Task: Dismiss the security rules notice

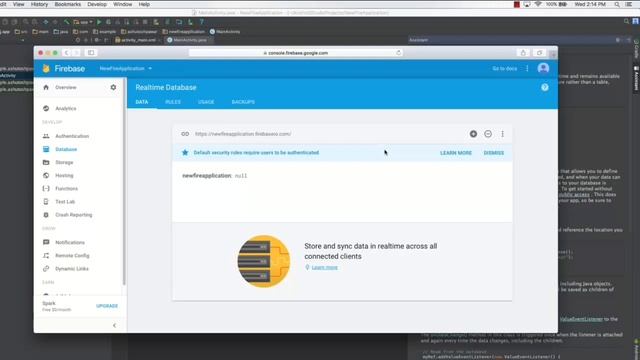Action: [x=494, y=153]
